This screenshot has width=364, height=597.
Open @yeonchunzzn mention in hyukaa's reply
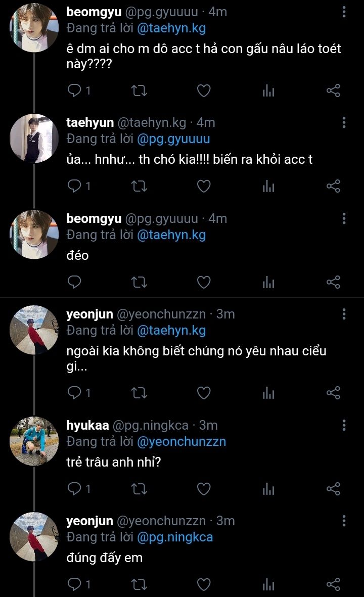point(181,441)
